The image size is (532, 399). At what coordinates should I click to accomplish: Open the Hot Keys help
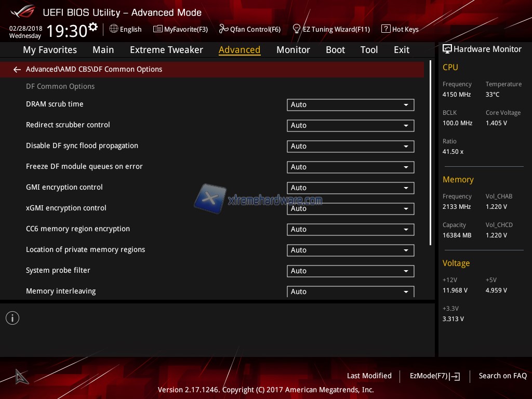[x=400, y=29]
